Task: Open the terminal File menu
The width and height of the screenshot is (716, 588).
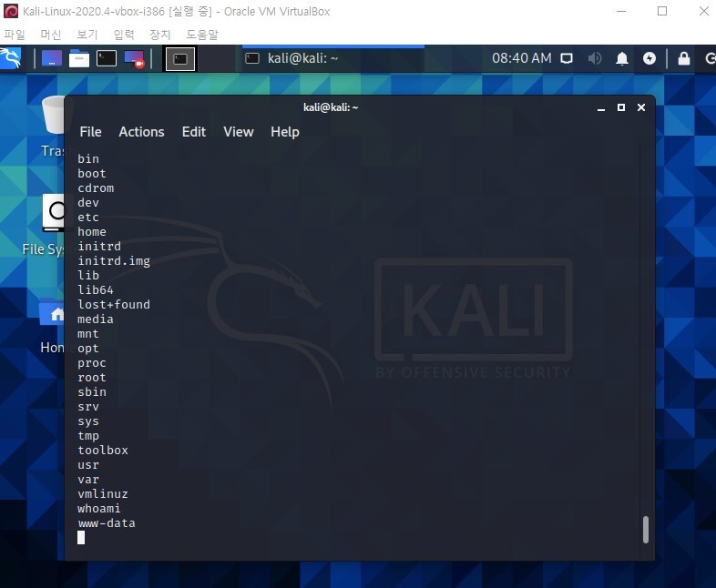Action: click(90, 132)
